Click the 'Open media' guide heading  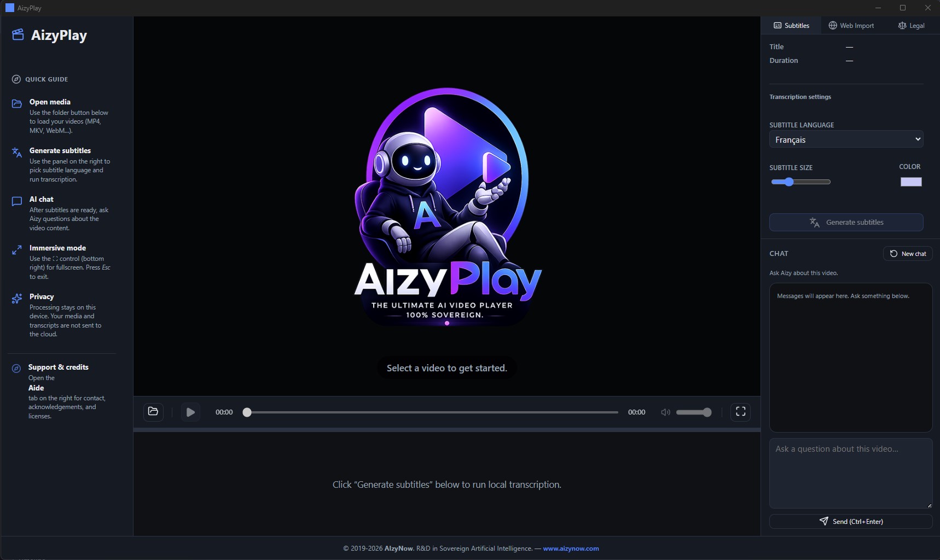coord(50,102)
